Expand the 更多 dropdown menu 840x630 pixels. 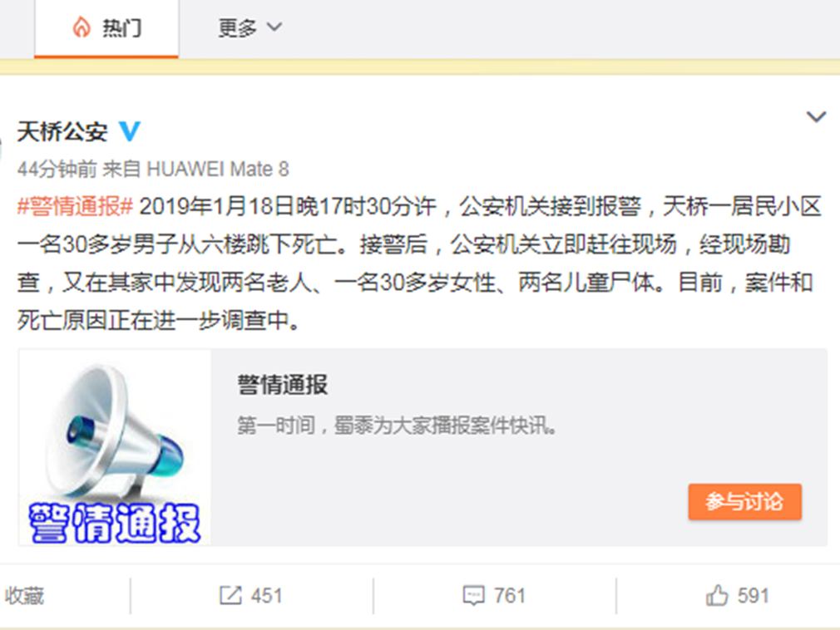click(250, 27)
